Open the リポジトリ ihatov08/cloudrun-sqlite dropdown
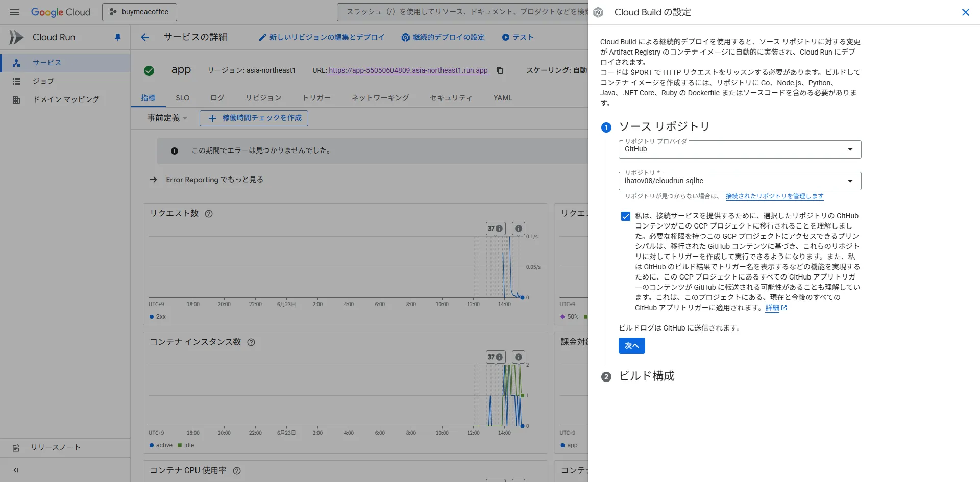 tap(740, 181)
